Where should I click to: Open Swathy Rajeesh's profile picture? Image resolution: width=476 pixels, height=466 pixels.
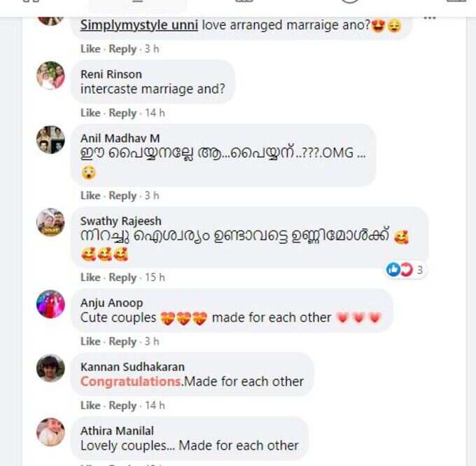tap(50, 222)
